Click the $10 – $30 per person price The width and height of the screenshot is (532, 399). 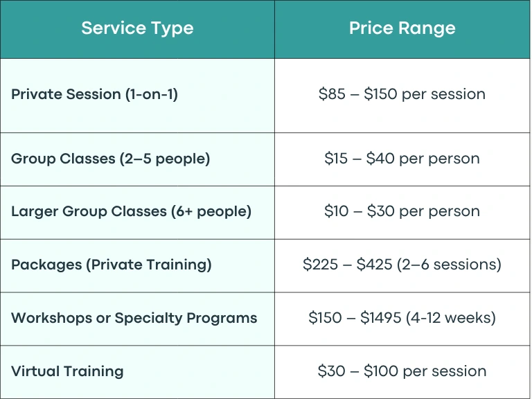click(x=402, y=211)
